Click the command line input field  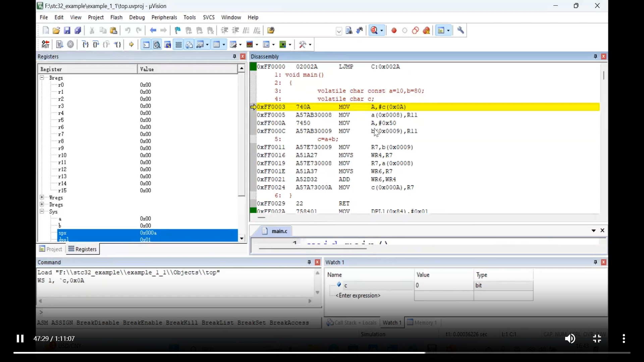[x=179, y=312]
